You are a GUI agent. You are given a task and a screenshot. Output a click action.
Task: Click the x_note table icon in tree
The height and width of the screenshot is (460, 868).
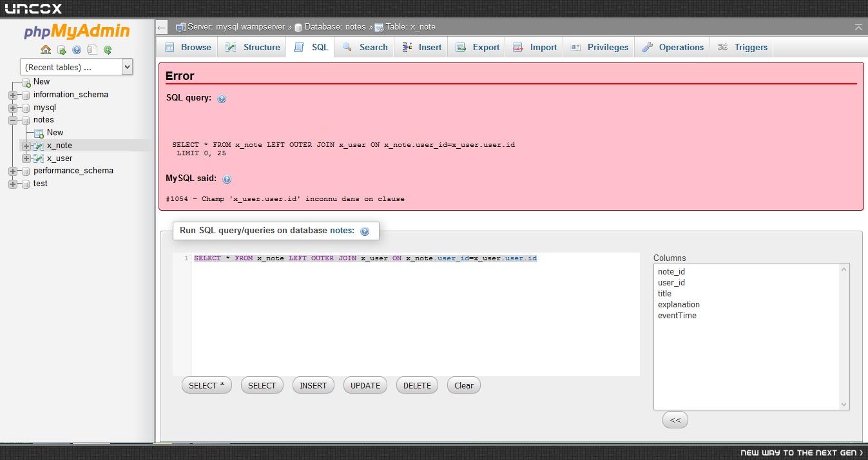pyautogui.click(x=39, y=146)
